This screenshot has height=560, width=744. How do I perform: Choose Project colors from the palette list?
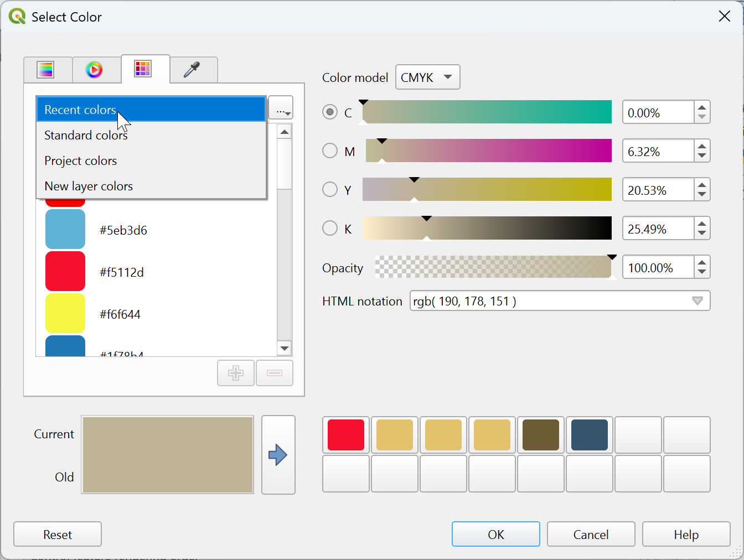pos(80,160)
